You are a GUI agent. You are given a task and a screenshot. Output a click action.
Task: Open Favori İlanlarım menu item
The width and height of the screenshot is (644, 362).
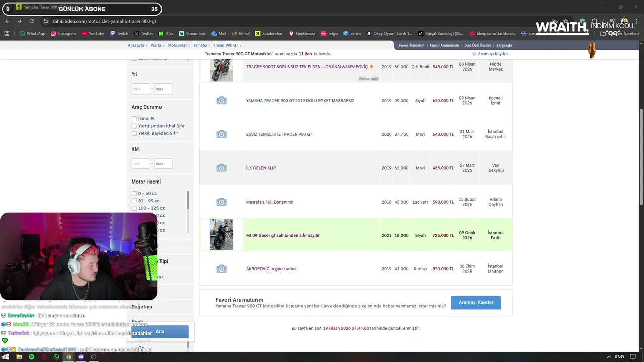pos(412,45)
